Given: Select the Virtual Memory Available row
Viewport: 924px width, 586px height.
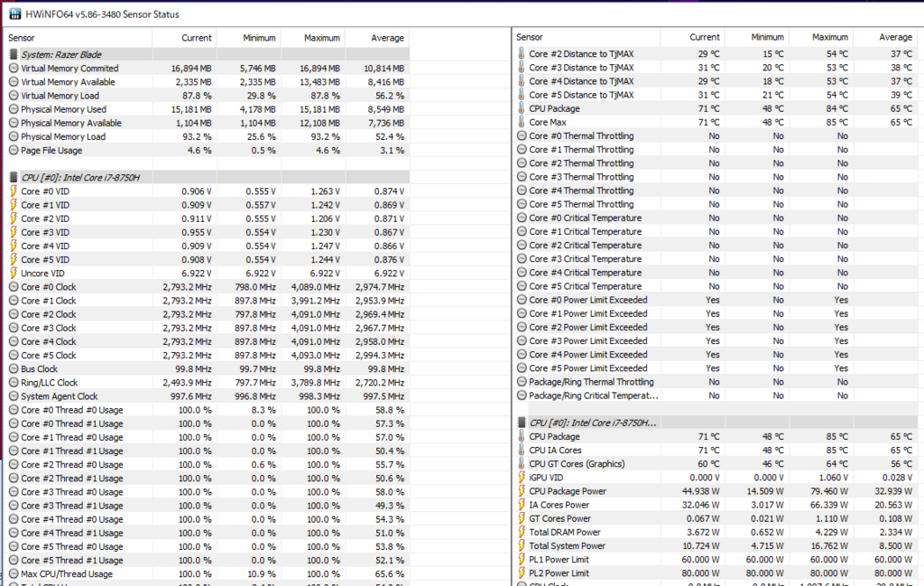Looking at the screenshot, I should pyautogui.click(x=207, y=82).
